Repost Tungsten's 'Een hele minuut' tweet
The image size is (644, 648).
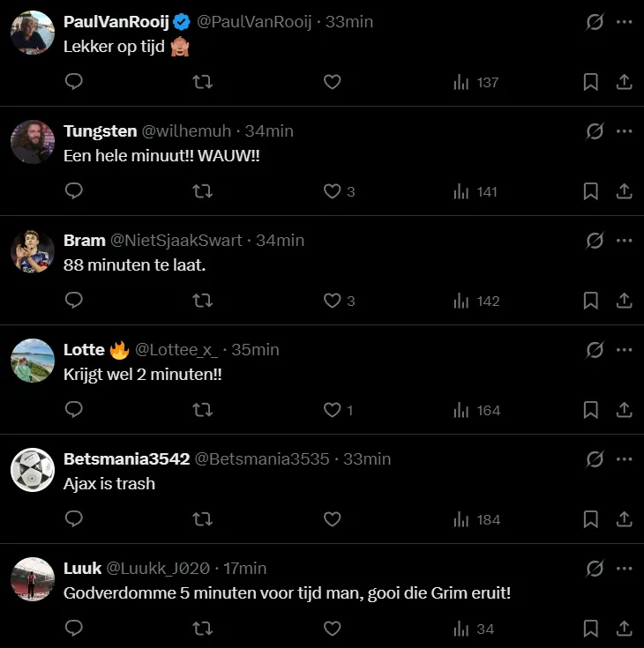(202, 191)
